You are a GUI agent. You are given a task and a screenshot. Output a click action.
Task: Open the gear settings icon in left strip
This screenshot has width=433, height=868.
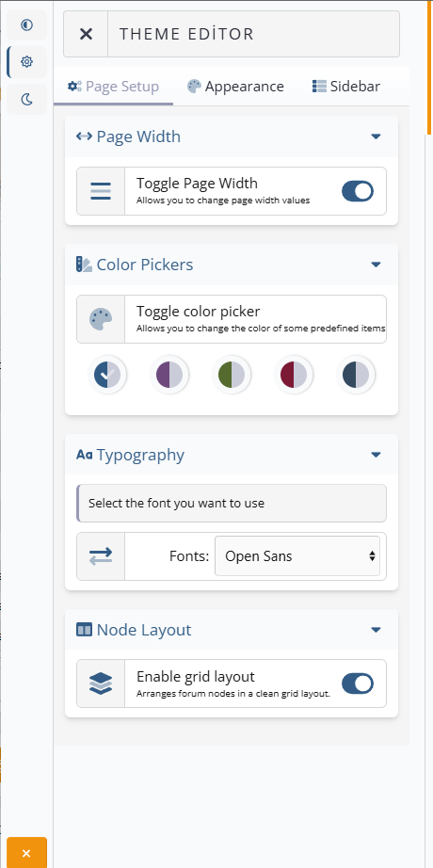(26, 61)
